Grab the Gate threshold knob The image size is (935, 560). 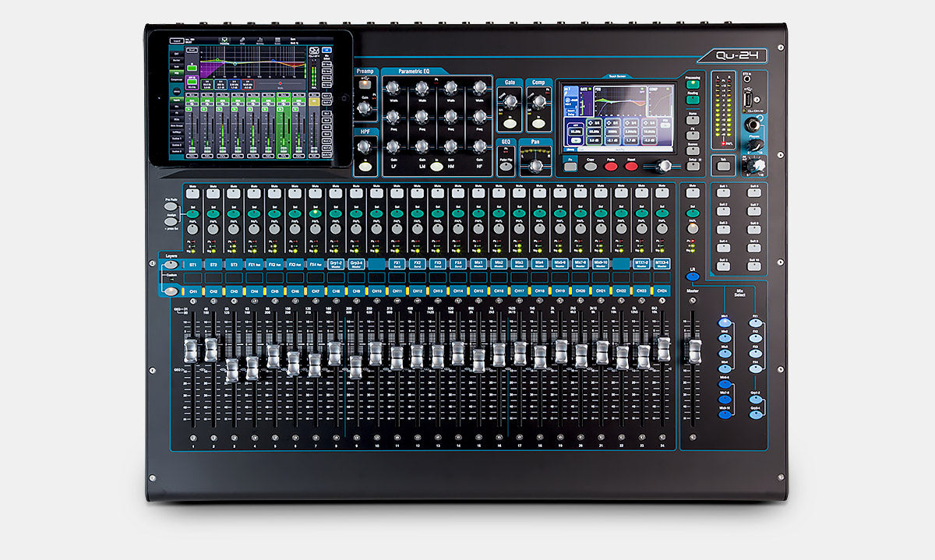pos(510,100)
